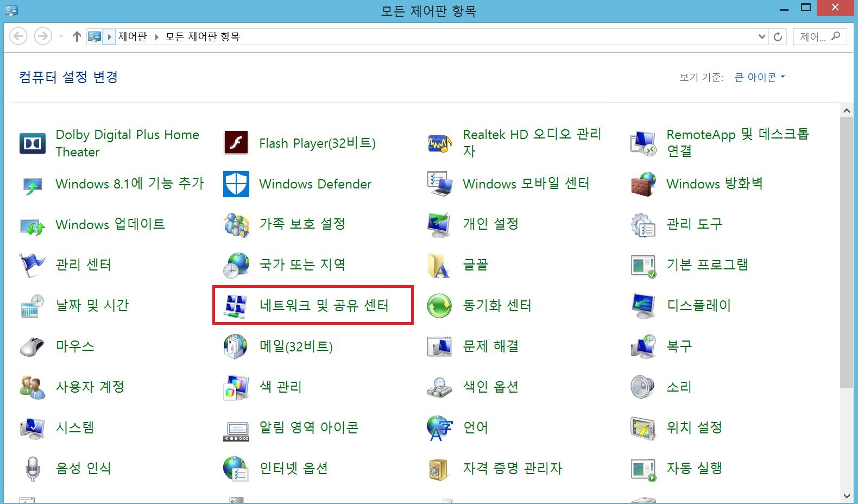This screenshot has width=858, height=504.
Task: Open the 색인 옵션 magnifier icon
Action: click(x=439, y=387)
